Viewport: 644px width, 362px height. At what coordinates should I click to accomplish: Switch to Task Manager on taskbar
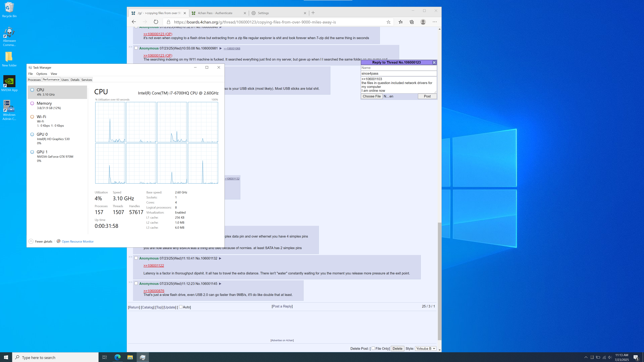tap(143, 357)
